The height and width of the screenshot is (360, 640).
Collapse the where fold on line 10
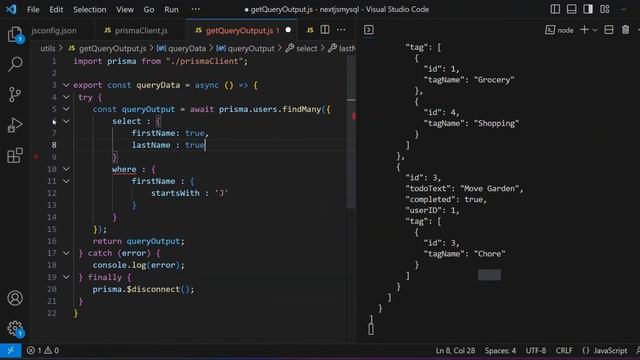coord(66,169)
